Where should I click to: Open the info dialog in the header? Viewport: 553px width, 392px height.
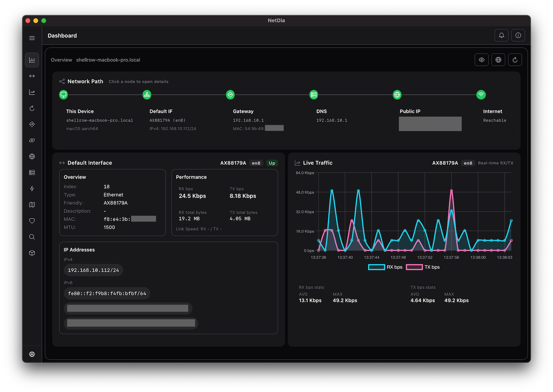tap(518, 35)
